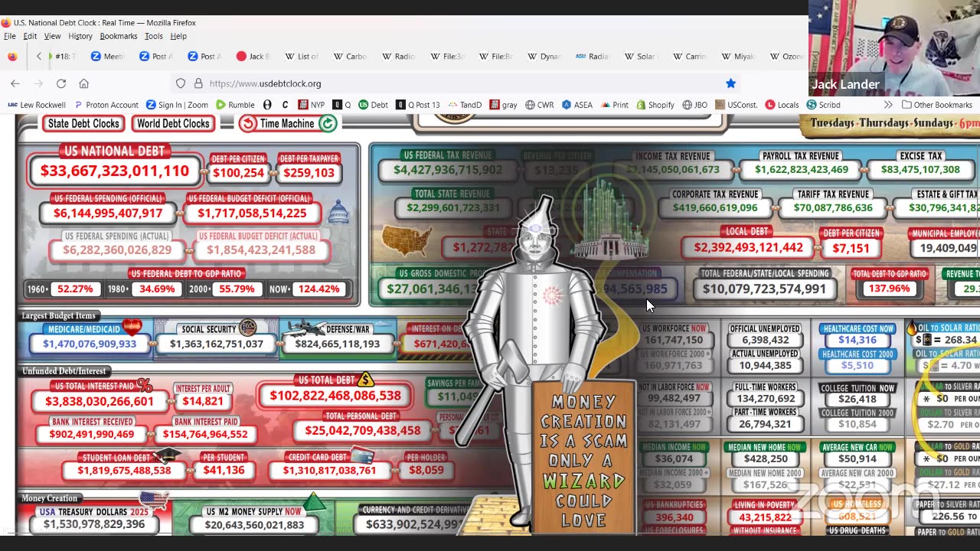Open the File menu
Screen dimensions: 980x551
pos(10,36)
